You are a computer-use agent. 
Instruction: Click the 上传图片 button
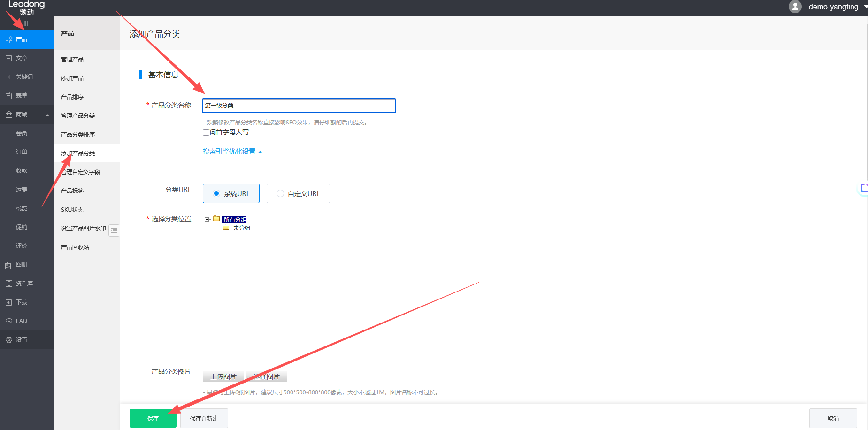(x=223, y=376)
